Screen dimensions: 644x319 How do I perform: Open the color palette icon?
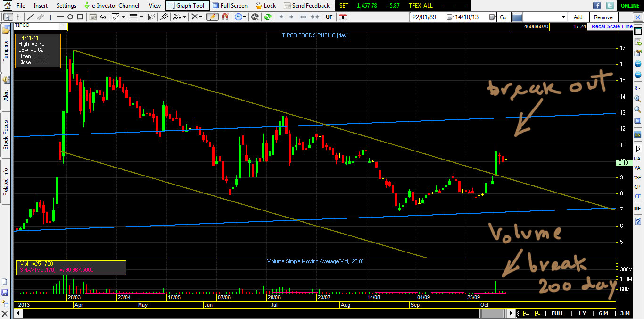point(255,17)
